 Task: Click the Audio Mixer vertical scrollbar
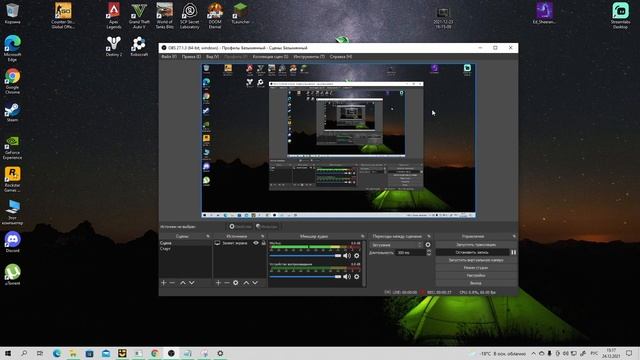pyautogui.click(x=364, y=263)
